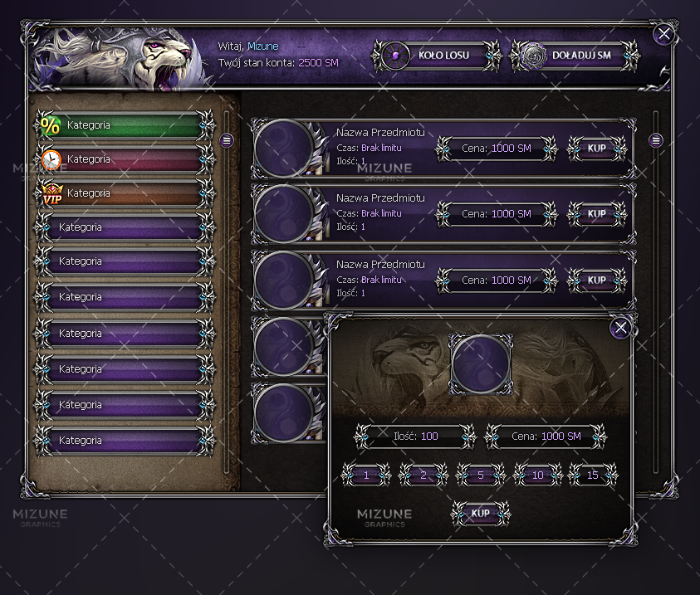Click the coin icon on DOŁADUJ SM
Screen dimensions: 700x595
pos(534,56)
